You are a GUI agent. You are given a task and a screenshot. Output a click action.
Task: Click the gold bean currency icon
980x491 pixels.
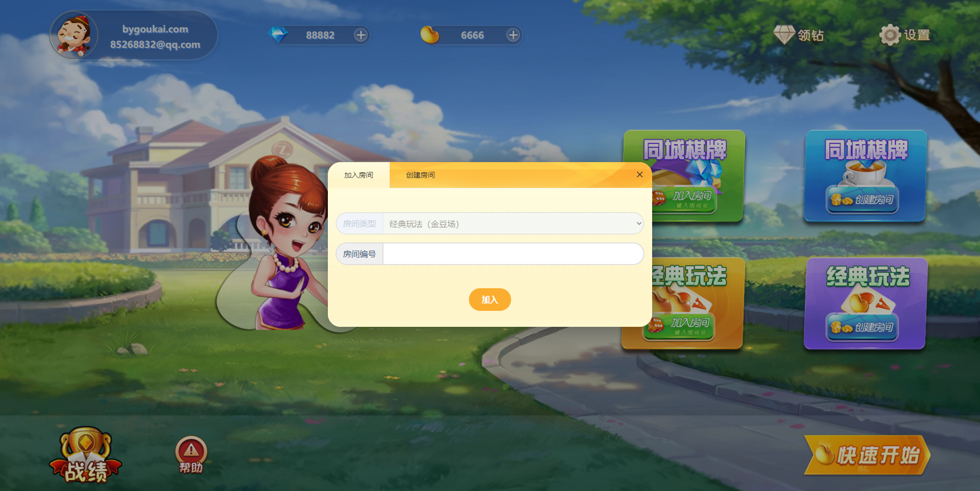tap(429, 35)
